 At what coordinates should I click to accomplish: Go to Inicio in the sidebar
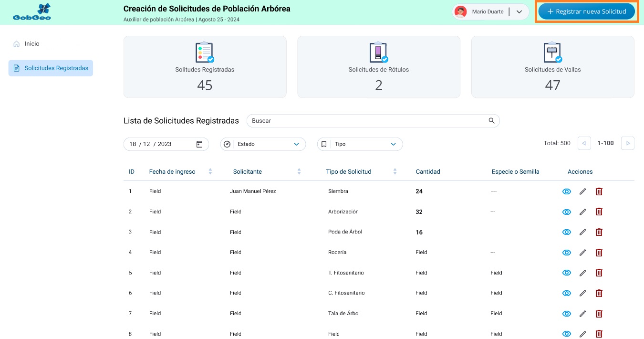pyautogui.click(x=32, y=44)
